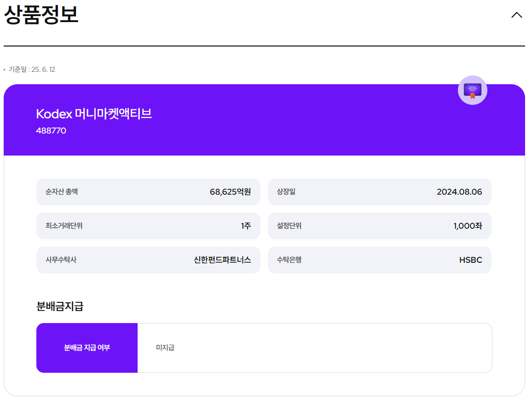532x399 pixels.
Task: Select the 분배금 지급 여부 purple label
Action: tap(87, 347)
